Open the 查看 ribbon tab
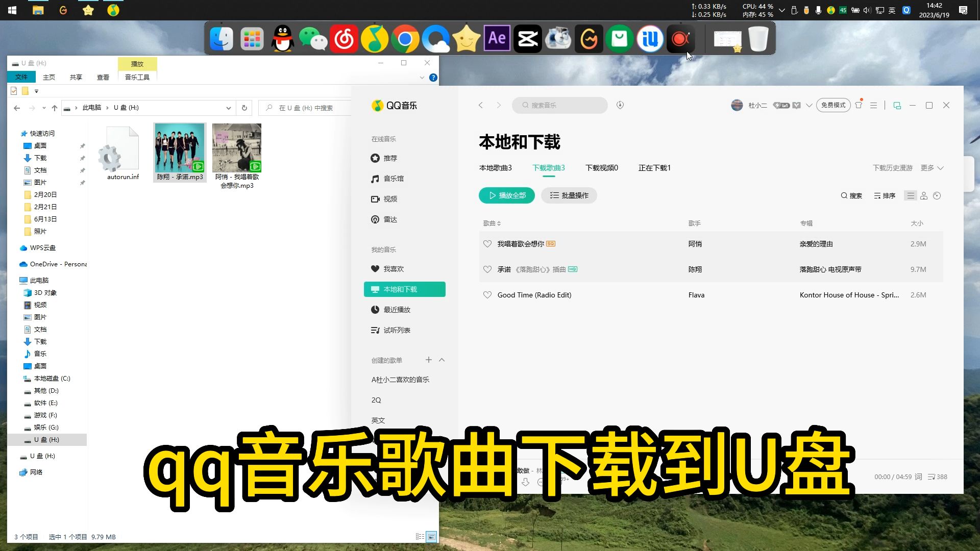 click(103, 77)
